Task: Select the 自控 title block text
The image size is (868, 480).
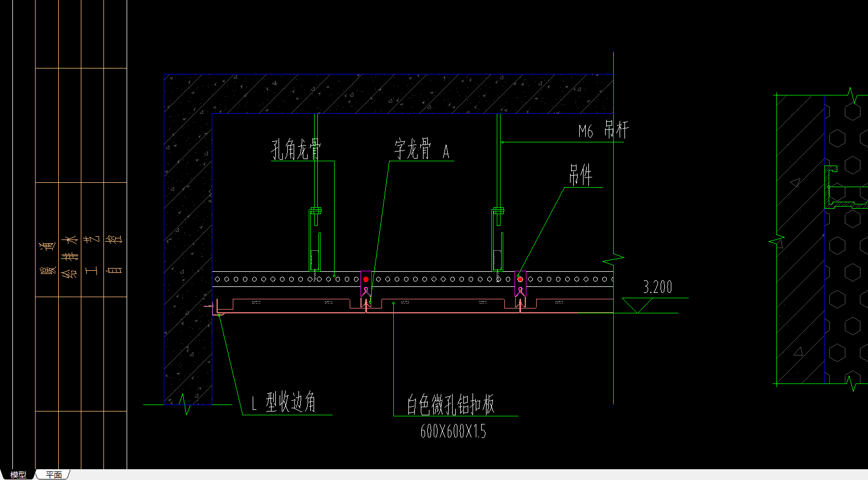Action: [x=114, y=255]
